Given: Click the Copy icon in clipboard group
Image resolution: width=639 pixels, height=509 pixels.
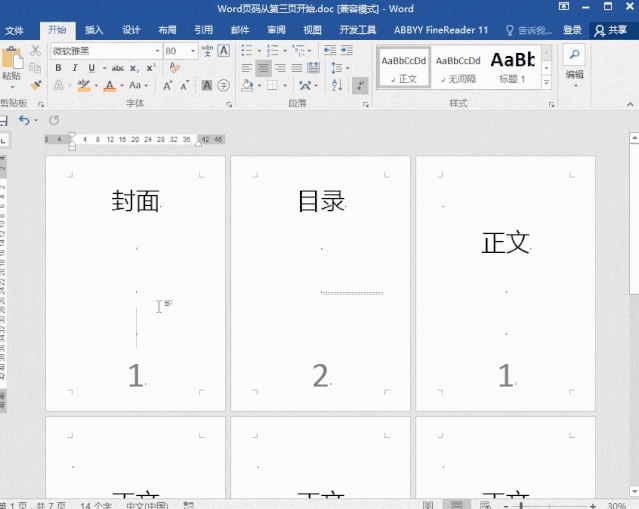Looking at the screenshot, I should tap(35, 68).
